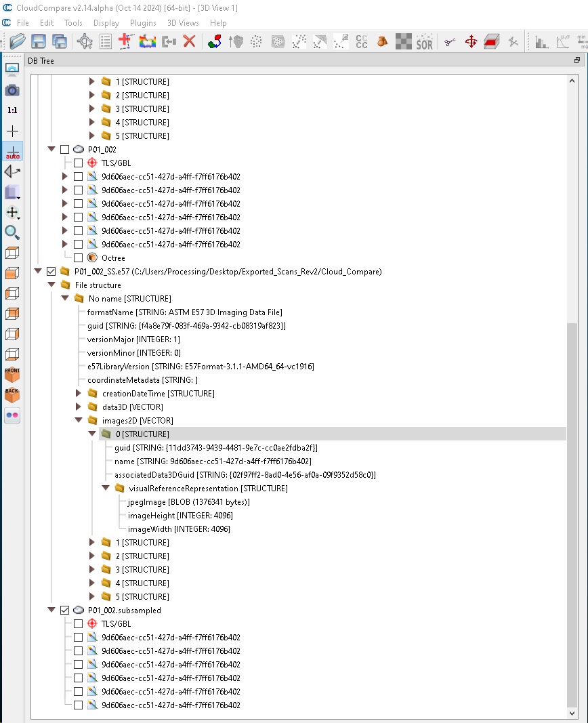Expand the creationDateTime structure
The height and width of the screenshot is (723, 588).
pyautogui.click(x=79, y=393)
